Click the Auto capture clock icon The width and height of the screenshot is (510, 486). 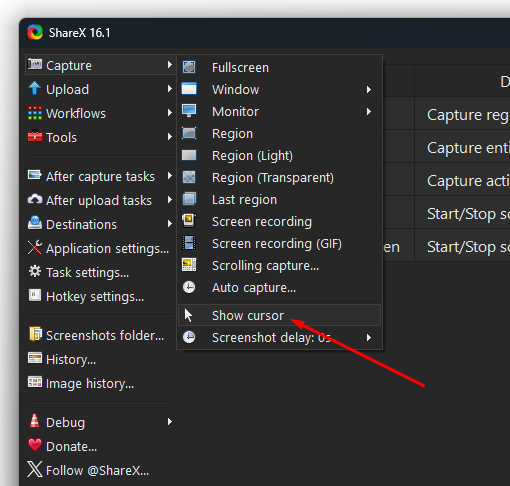pyautogui.click(x=189, y=287)
